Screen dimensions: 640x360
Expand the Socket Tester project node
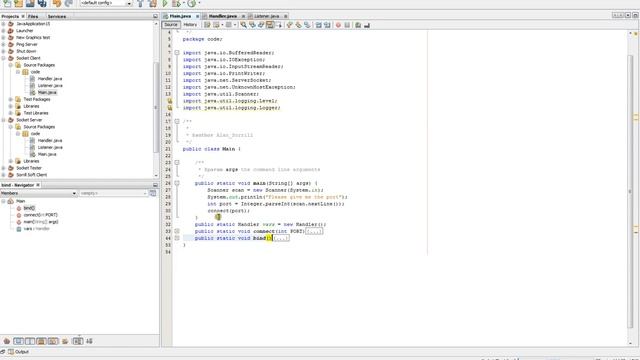(4, 168)
